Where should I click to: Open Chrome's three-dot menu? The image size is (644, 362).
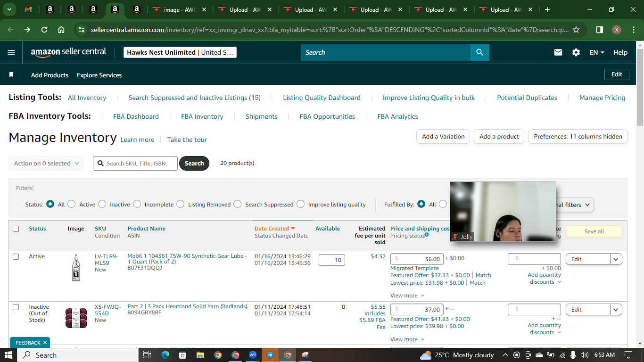(x=633, y=30)
